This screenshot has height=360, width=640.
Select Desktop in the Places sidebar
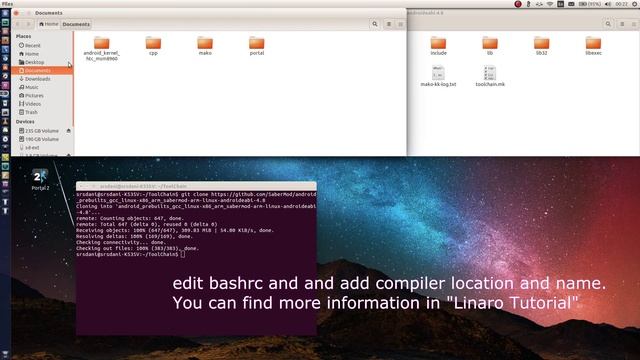[x=42, y=62]
